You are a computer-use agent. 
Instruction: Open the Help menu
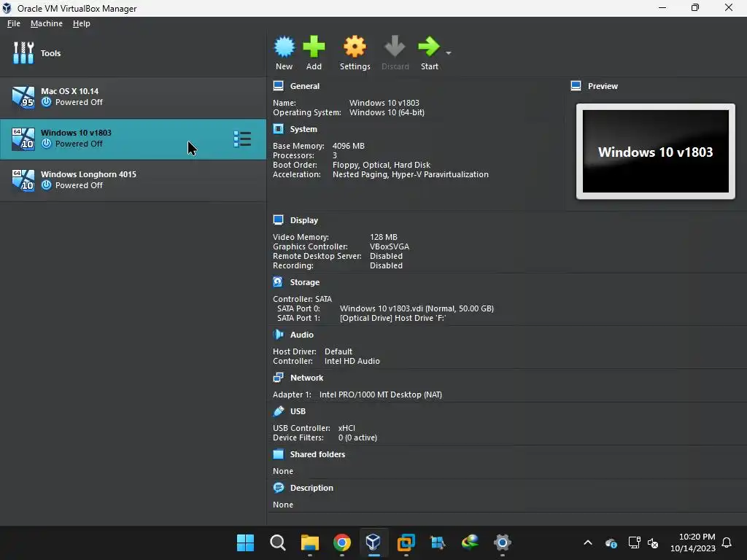[x=82, y=23]
